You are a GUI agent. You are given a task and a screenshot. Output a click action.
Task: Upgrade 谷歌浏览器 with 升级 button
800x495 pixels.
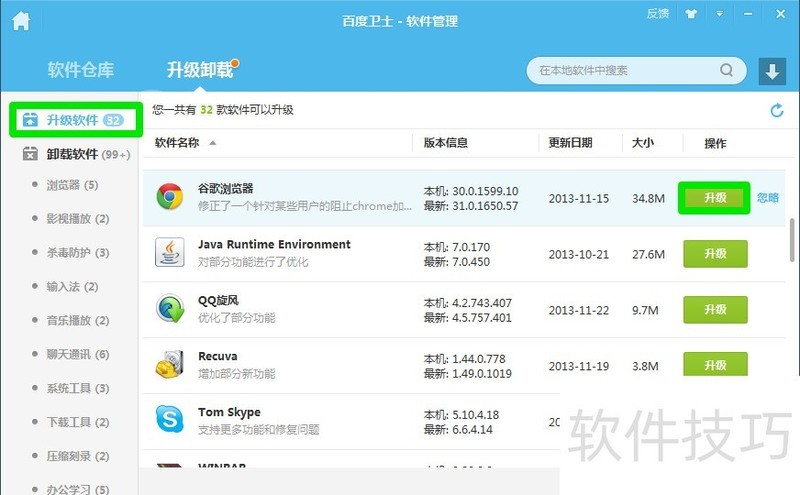click(x=714, y=198)
